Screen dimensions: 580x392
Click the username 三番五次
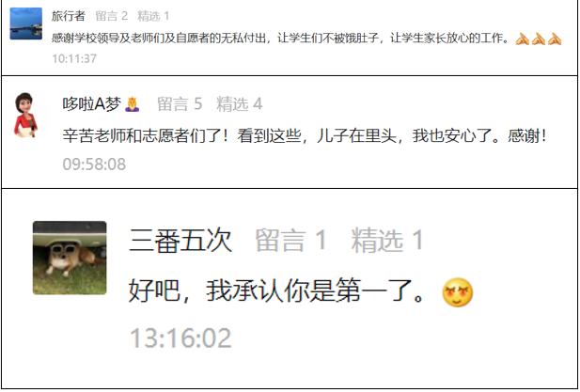180,241
